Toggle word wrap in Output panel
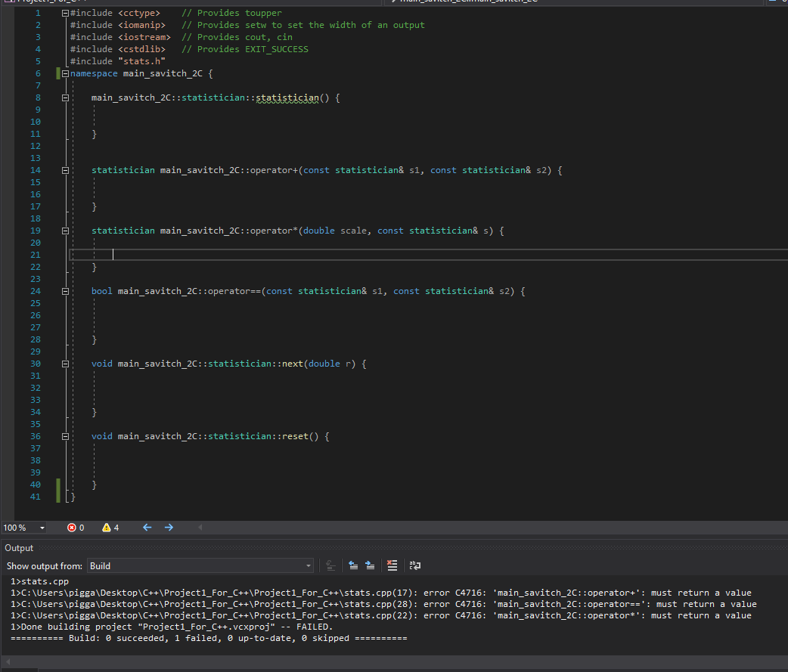788x672 pixels. [x=414, y=565]
